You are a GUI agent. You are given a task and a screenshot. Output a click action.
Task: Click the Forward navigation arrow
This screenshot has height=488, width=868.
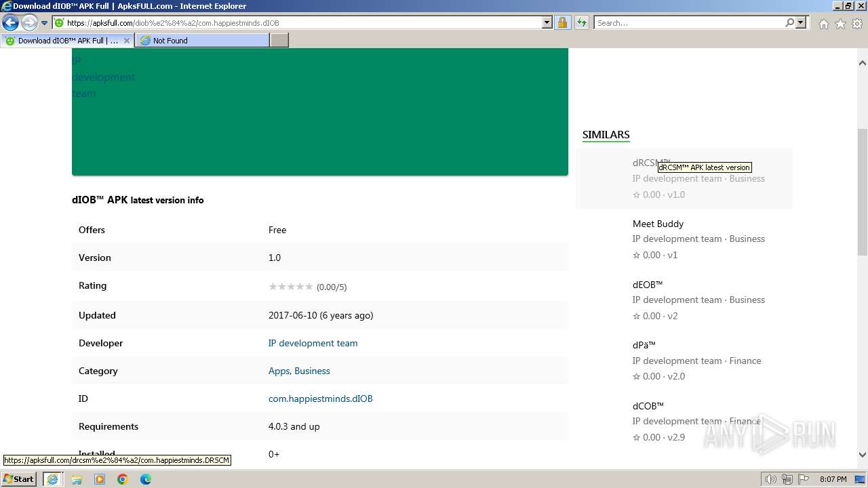[x=29, y=22]
